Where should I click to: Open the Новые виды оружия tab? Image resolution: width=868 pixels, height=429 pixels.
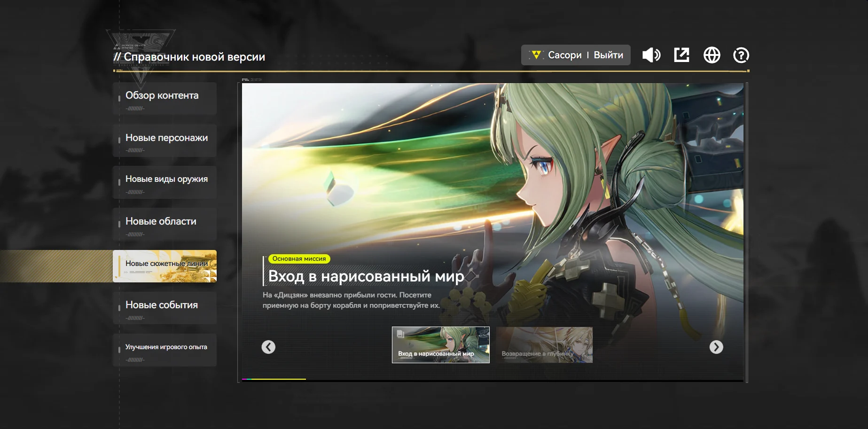(x=164, y=182)
